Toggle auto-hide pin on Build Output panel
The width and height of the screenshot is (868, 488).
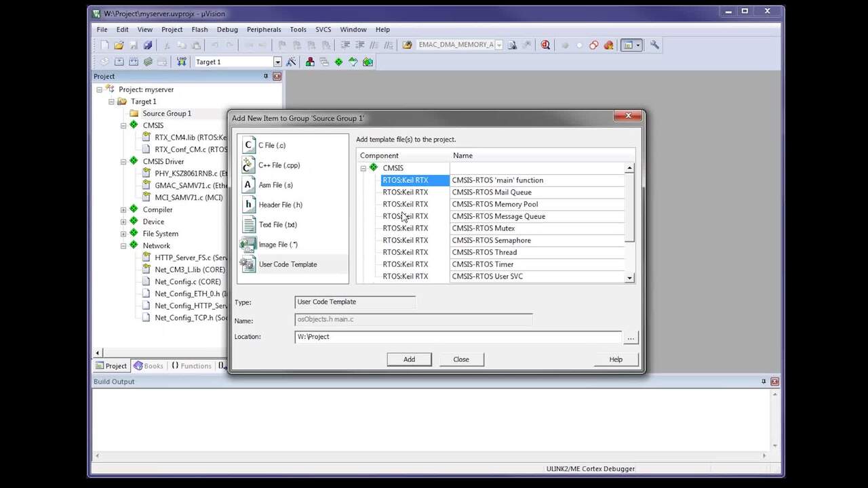coord(764,382)
